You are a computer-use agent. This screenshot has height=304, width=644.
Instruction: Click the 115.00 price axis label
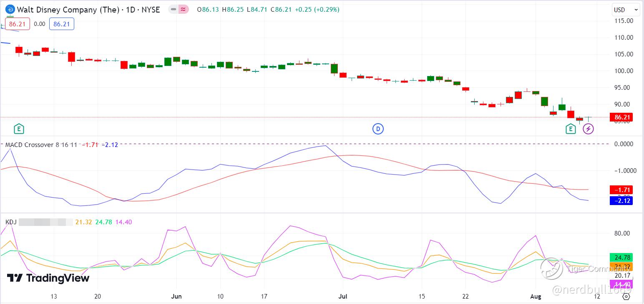click(x=624, y=21)
